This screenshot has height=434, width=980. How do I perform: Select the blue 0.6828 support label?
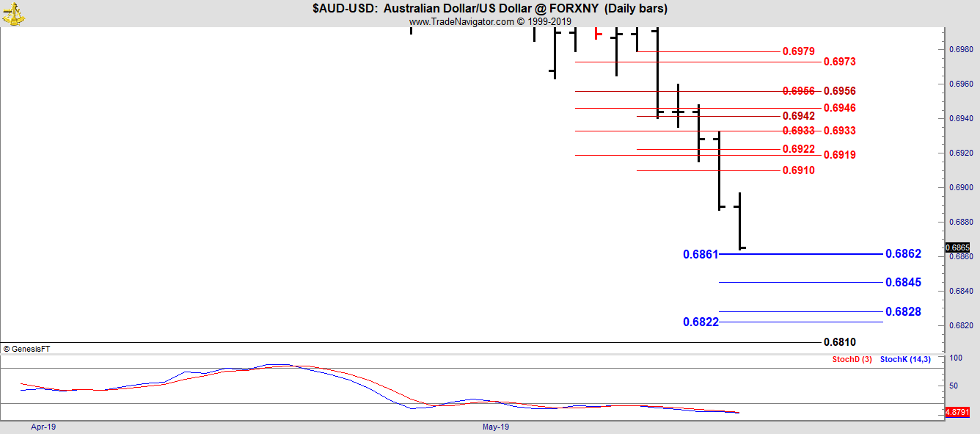903,311
